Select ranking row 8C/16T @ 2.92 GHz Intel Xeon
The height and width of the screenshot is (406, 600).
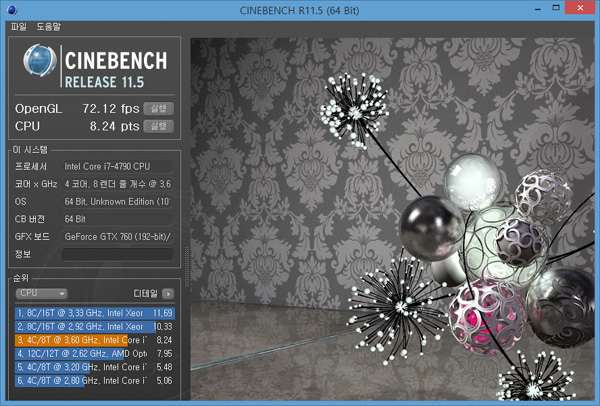(x=95, y=326)
